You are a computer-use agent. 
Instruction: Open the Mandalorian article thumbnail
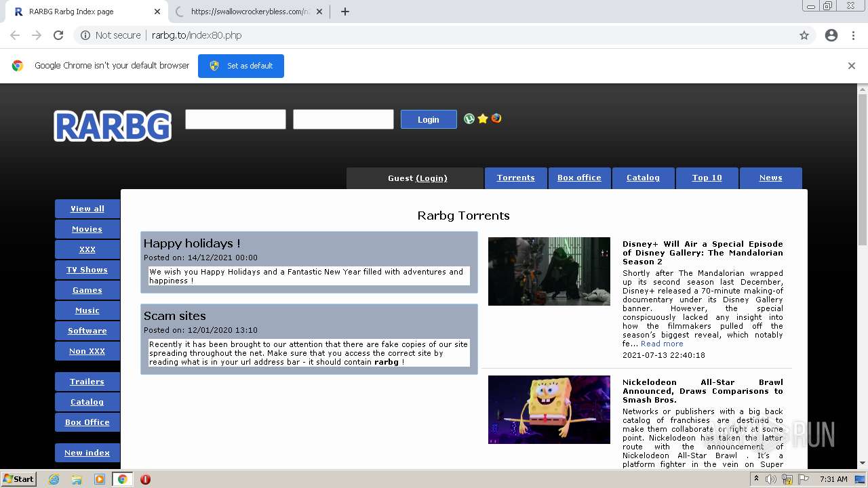549,271
